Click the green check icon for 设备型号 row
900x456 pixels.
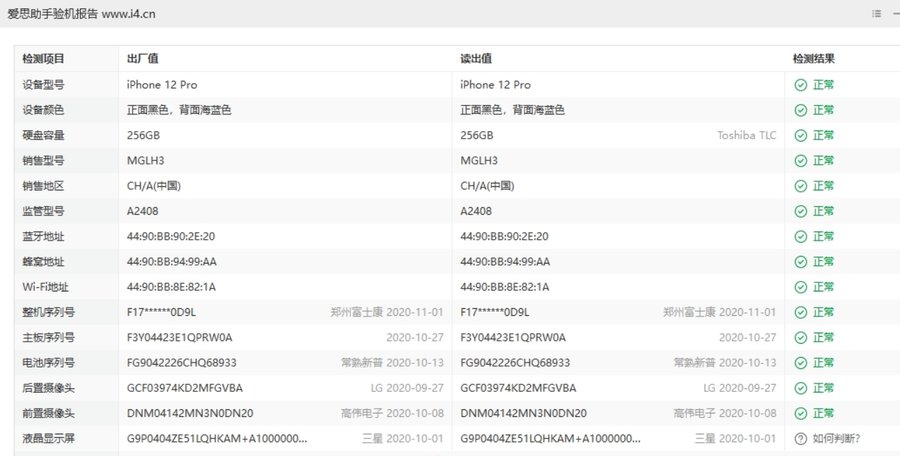pos(801,85)
